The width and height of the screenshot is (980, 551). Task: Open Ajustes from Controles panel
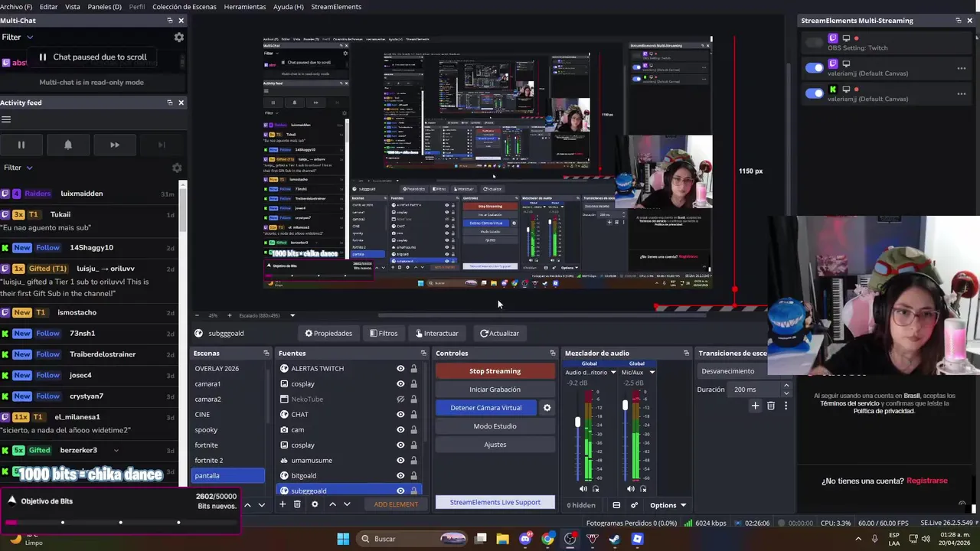tap(495, 445)
